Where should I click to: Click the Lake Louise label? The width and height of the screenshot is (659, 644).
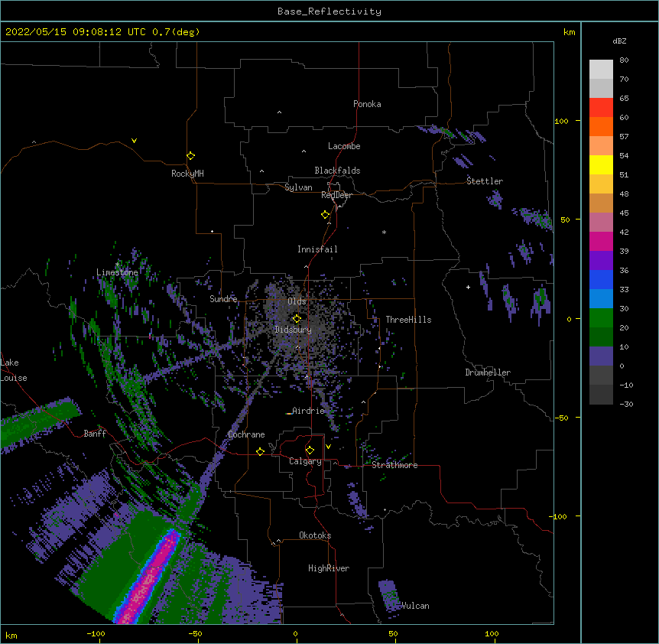click(x=14, y=370)
